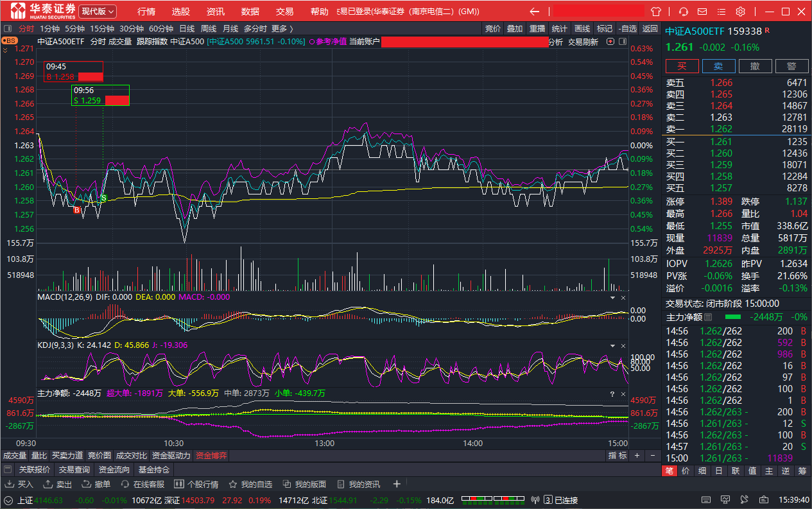Add new shortcut with plus icon

[x=397, y=484]
